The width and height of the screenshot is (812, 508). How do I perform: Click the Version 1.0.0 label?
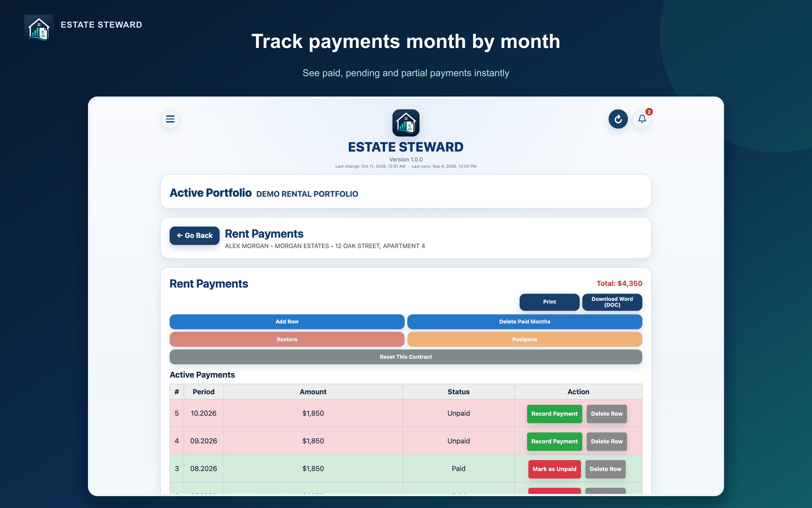tap(406, 159)
